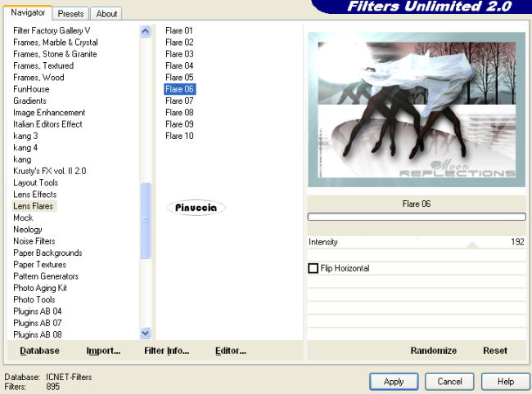Select the Photo Aging Kit category
532x394 pixels.
click(x=40, y=288)
